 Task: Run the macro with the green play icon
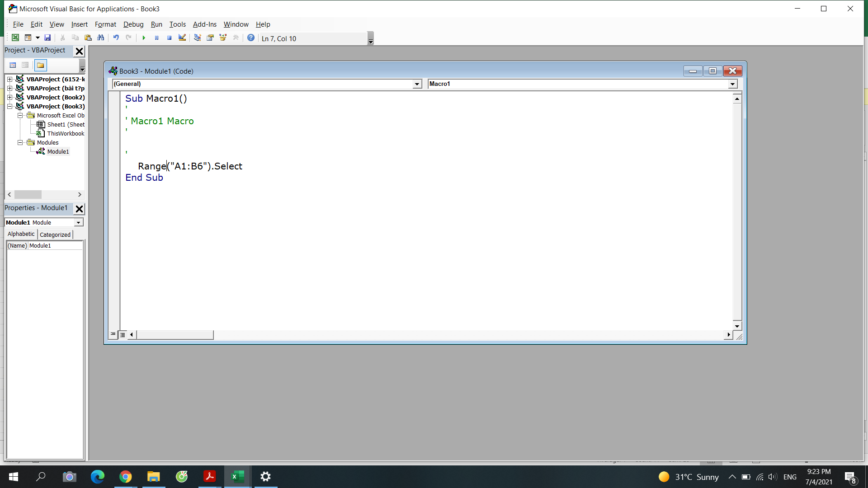(x=144, y=38)
